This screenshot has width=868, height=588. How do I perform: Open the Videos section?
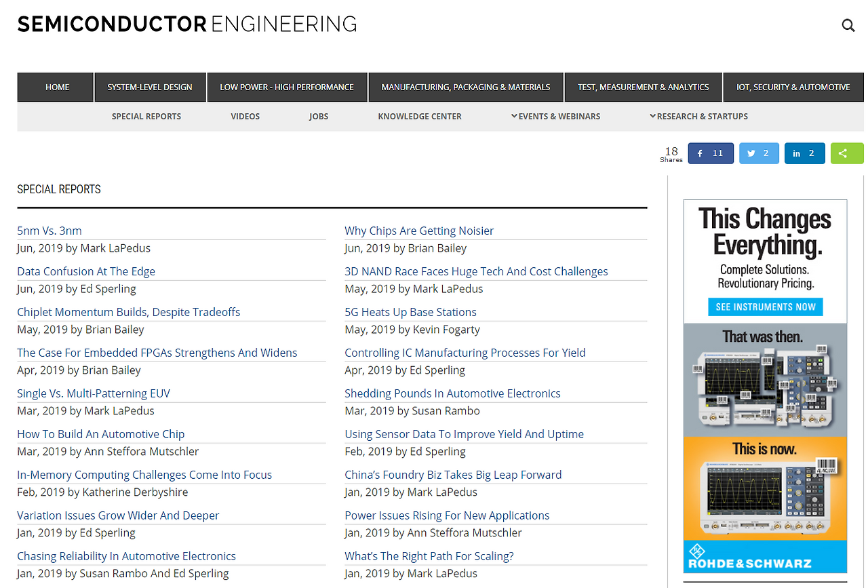tap(245, 117)
